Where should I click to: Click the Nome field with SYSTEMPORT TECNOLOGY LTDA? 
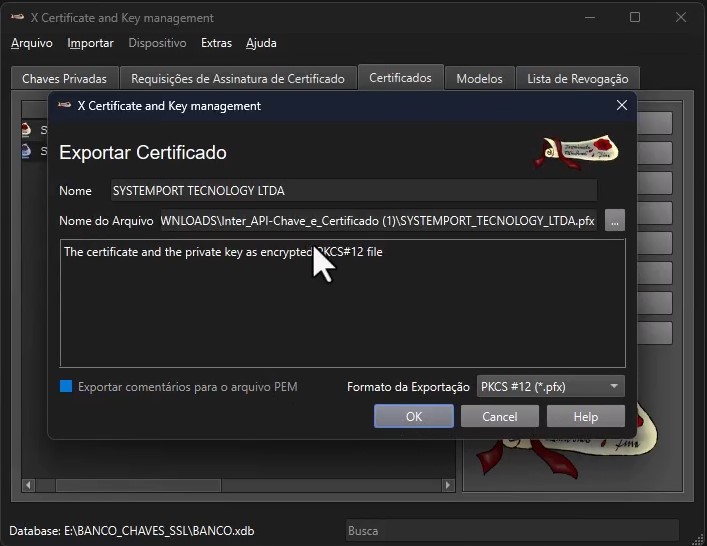[354, 191]
